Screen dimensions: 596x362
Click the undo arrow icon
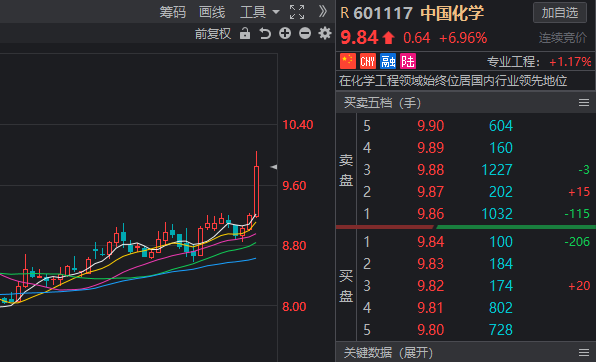[x=265, y=33]
